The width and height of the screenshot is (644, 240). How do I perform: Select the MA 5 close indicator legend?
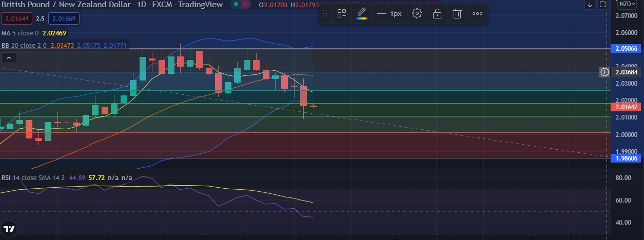coord(19,33)
